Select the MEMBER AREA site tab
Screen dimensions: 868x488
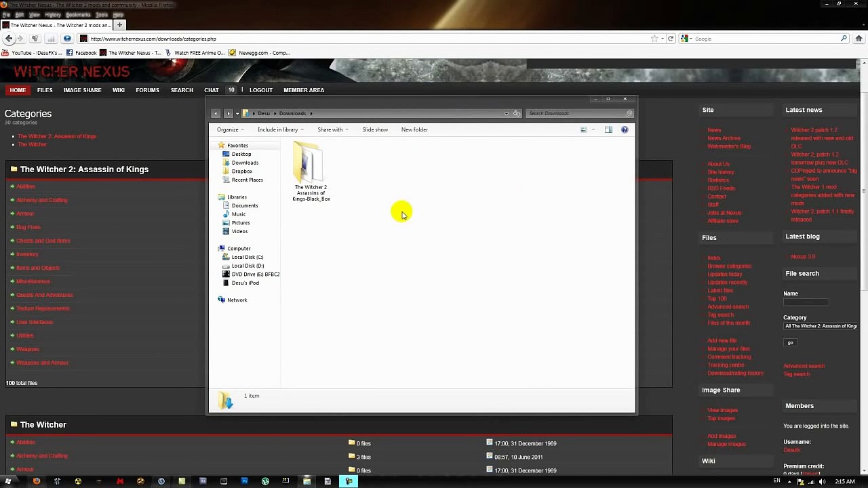click(x=304, y=90)
